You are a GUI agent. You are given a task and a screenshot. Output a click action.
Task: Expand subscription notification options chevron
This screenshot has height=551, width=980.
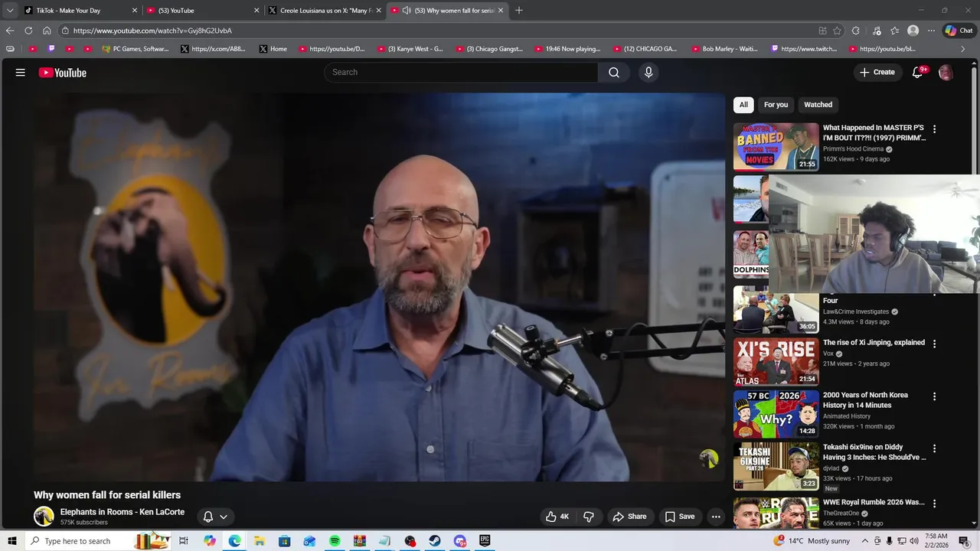(224, 517)
